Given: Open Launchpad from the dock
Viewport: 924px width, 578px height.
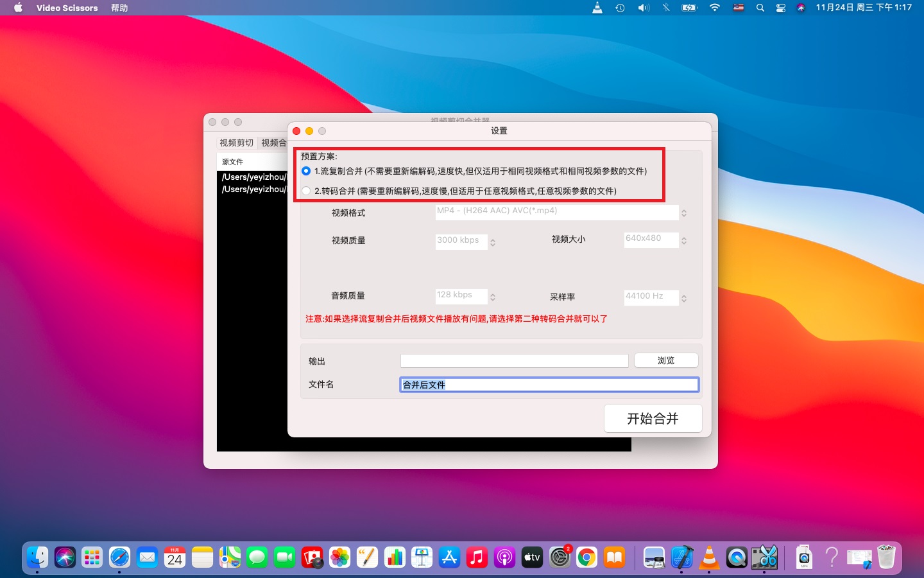Looking at the screenshot, I should [92, 557].
